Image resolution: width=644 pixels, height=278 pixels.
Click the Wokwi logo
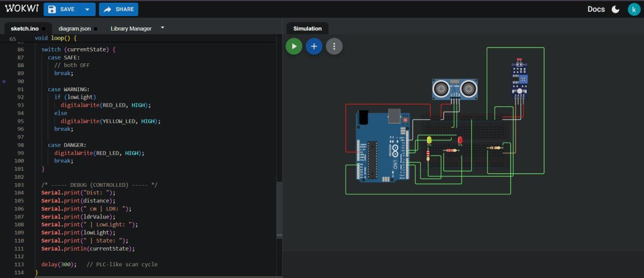[21, 9]
